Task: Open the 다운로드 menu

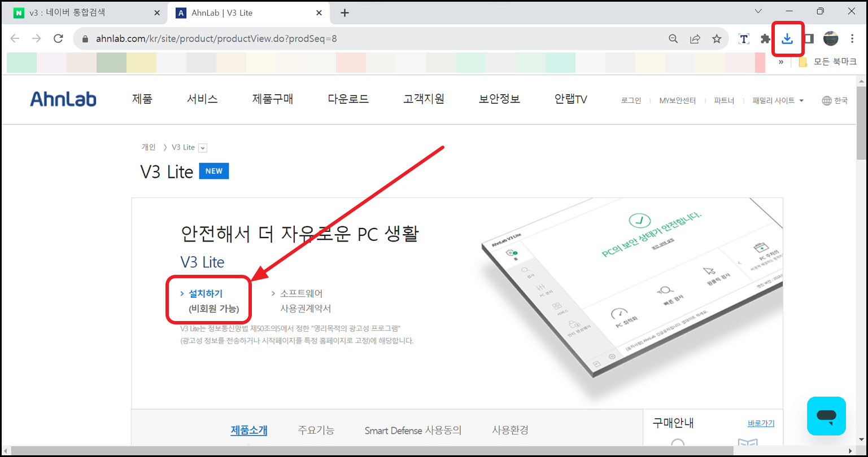Action: point(348,99)
